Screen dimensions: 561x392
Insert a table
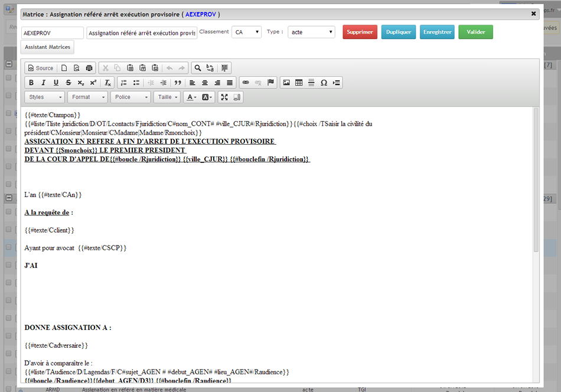pos(299,83)
